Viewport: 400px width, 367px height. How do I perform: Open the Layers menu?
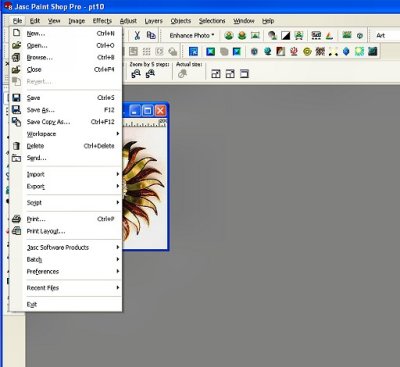pos(154,21)
